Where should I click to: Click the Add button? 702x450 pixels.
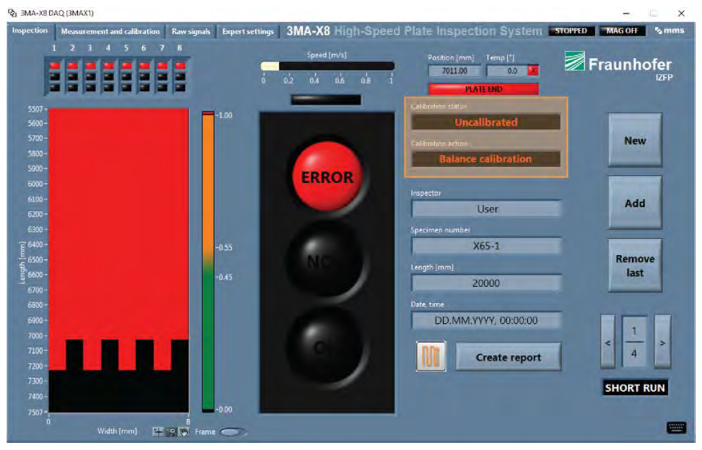(x=635, y=203)
